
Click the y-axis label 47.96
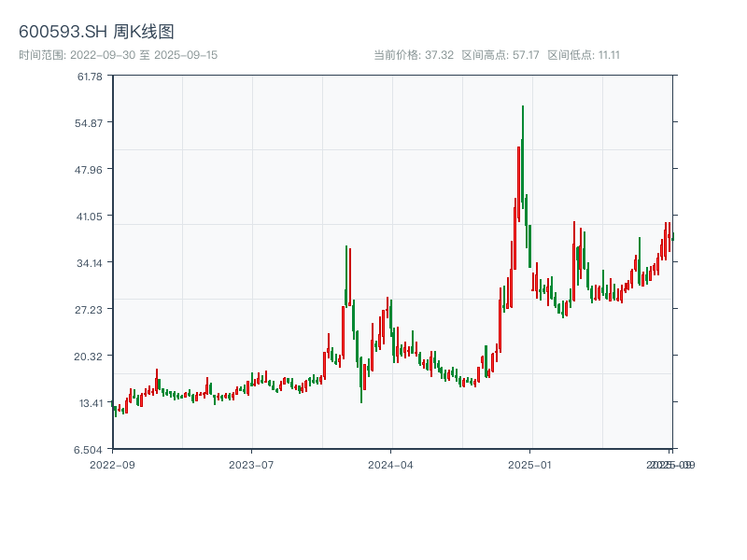click(x=89, y=170)
